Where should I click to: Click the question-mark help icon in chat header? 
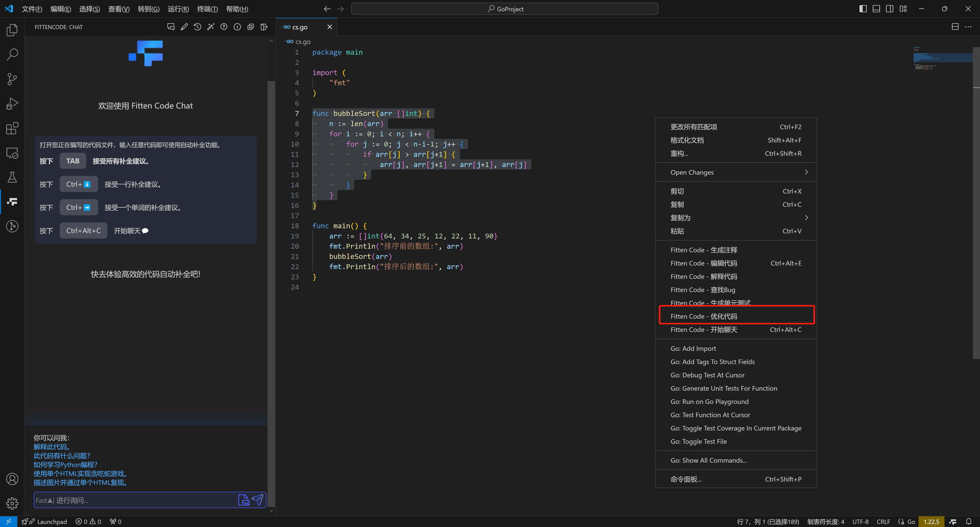[224, 27]
